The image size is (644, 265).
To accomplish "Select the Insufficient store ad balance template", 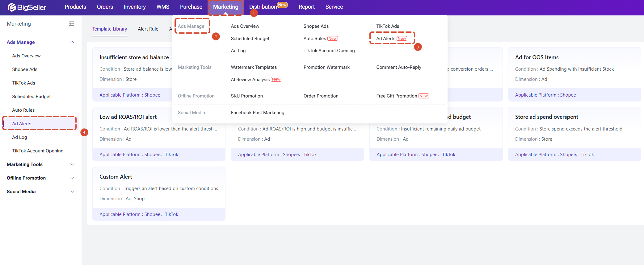I will click(x=134, y=57).
